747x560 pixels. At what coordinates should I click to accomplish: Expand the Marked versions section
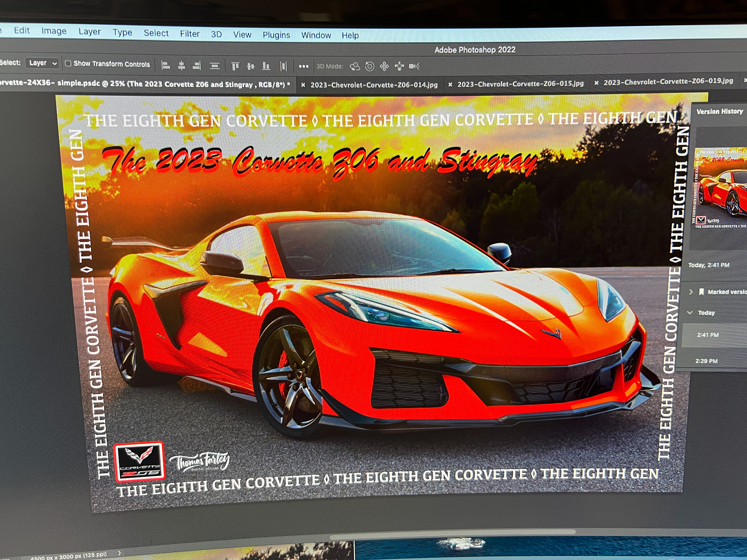pyautogui.click(x=691, y=292)
